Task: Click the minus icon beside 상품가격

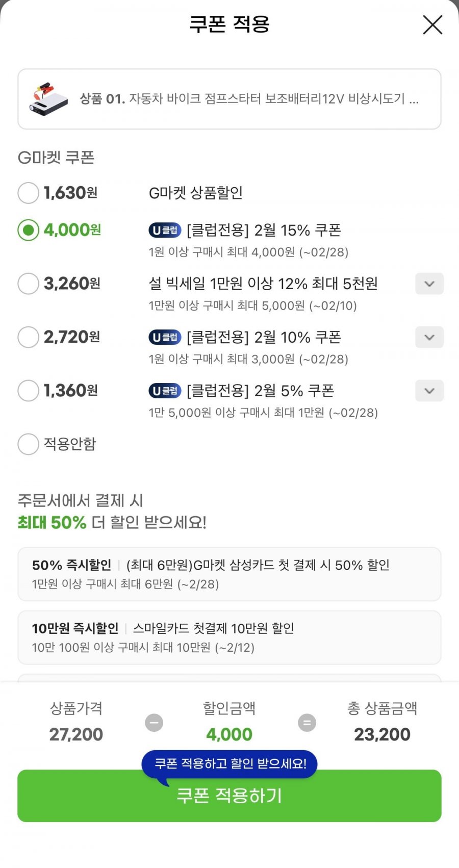Action: pyautogui.click(x=154, y=723)
